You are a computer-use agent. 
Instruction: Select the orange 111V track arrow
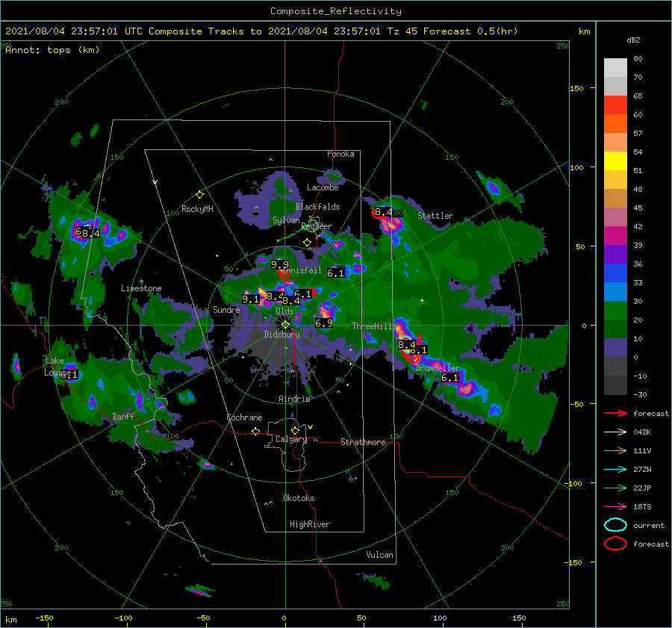click(x=615, y=450)
